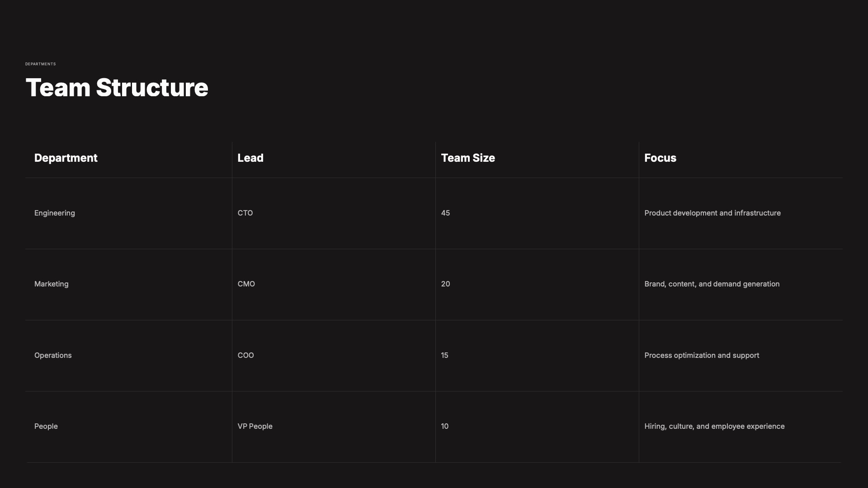Click Process optimization and support text
This screenshot has width=868, height=488.
click(702, 356)
